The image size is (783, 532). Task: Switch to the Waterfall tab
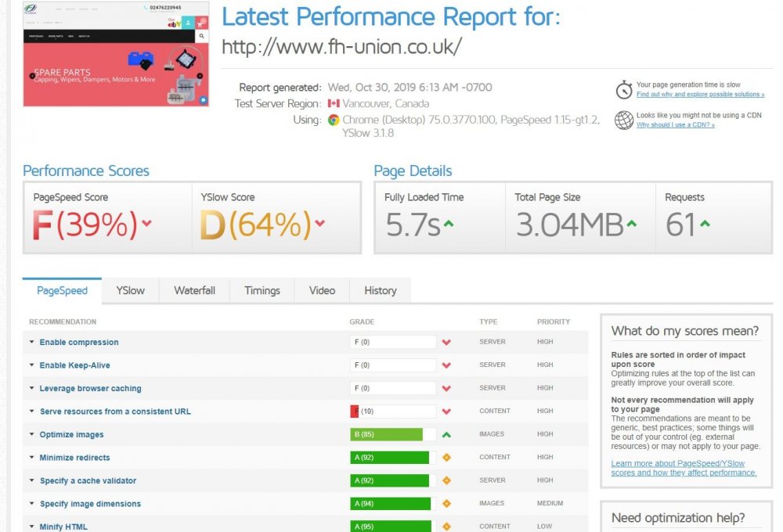194,290
